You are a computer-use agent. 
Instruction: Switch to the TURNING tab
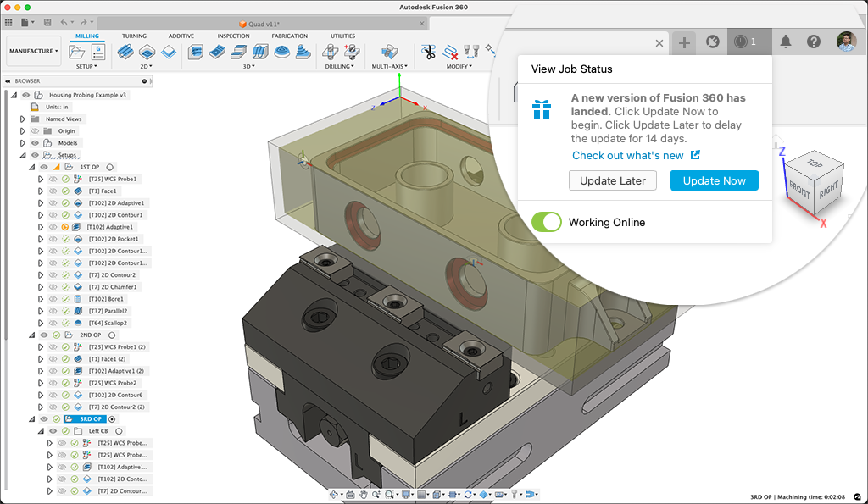134,36
